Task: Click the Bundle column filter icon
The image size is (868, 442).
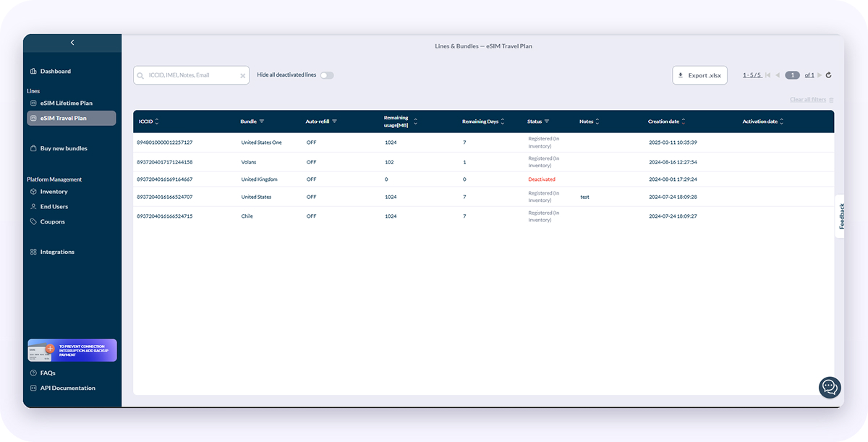Action: pos(262,122)
